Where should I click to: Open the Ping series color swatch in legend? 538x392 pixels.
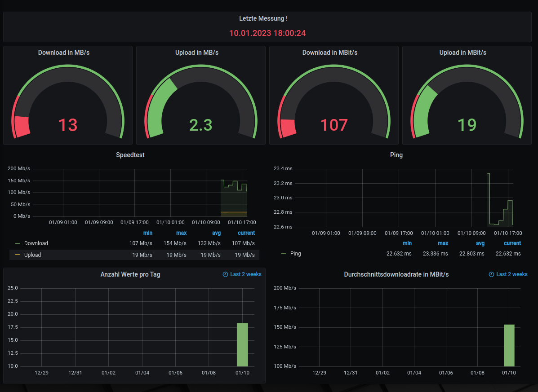(x=284, y=254)
